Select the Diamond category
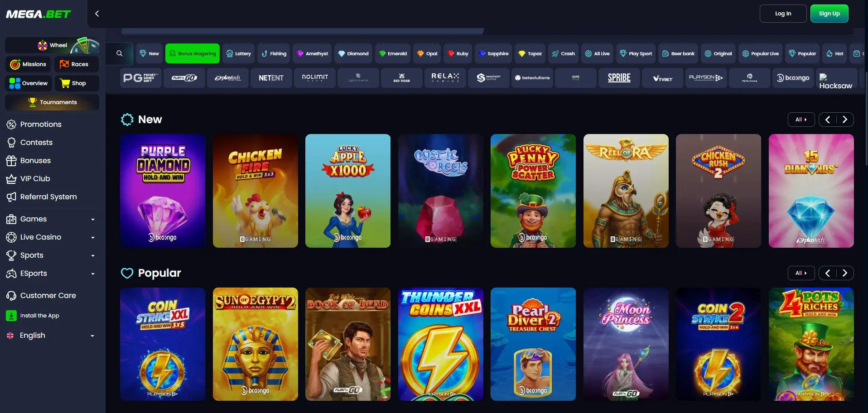Screen dimensions: 868x413 tap(353, 53)
